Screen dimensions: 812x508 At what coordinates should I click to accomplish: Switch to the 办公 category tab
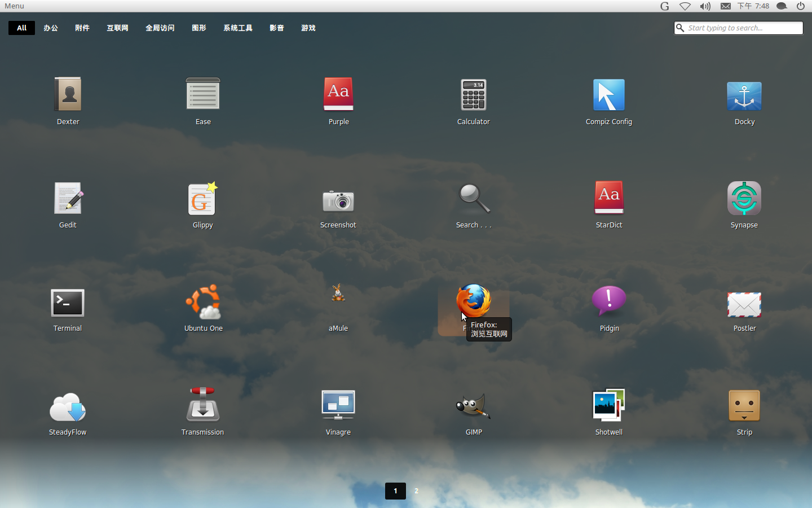click(x=51, y=28)
